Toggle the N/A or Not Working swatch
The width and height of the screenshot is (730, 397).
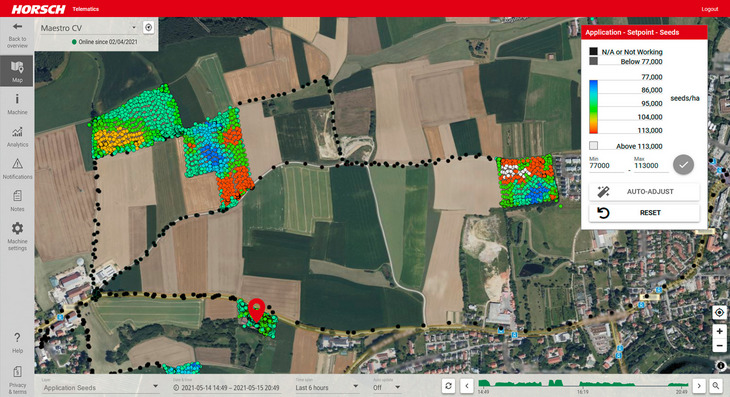click(x=593, y=51)
